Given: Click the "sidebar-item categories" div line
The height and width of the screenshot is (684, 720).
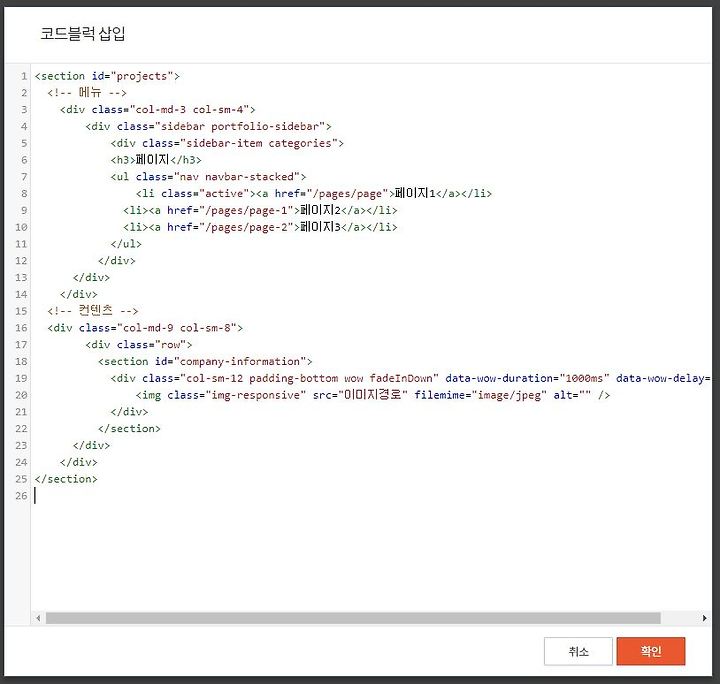Looking at the screenshot, I should point(227,143).
